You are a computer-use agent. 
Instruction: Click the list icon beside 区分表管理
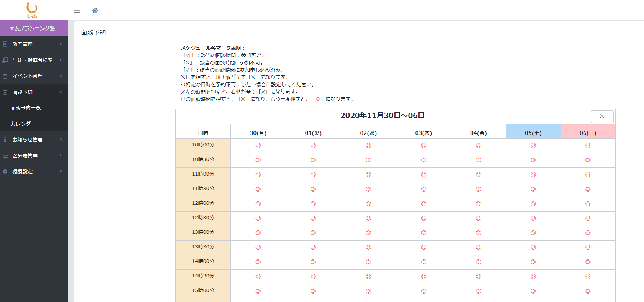point(5,156)
